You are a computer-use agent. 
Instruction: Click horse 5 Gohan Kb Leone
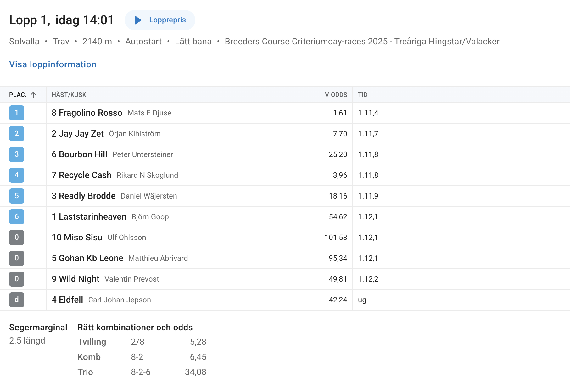87,258
